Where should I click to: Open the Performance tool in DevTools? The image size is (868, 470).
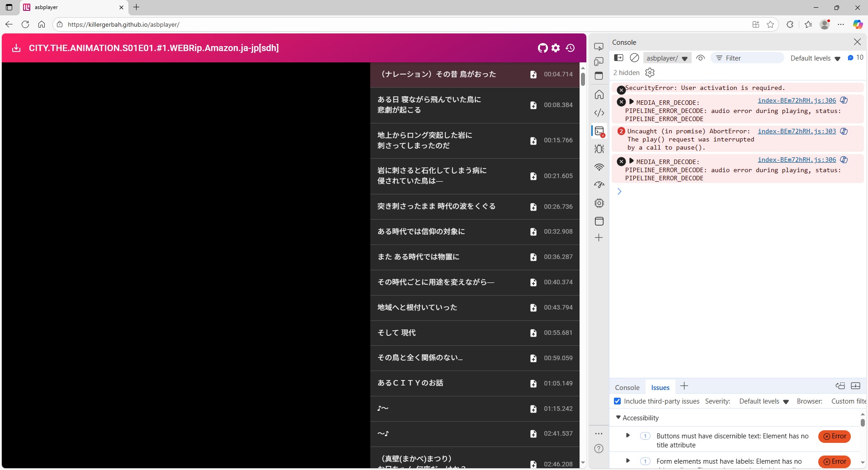(x=599, y=185)
